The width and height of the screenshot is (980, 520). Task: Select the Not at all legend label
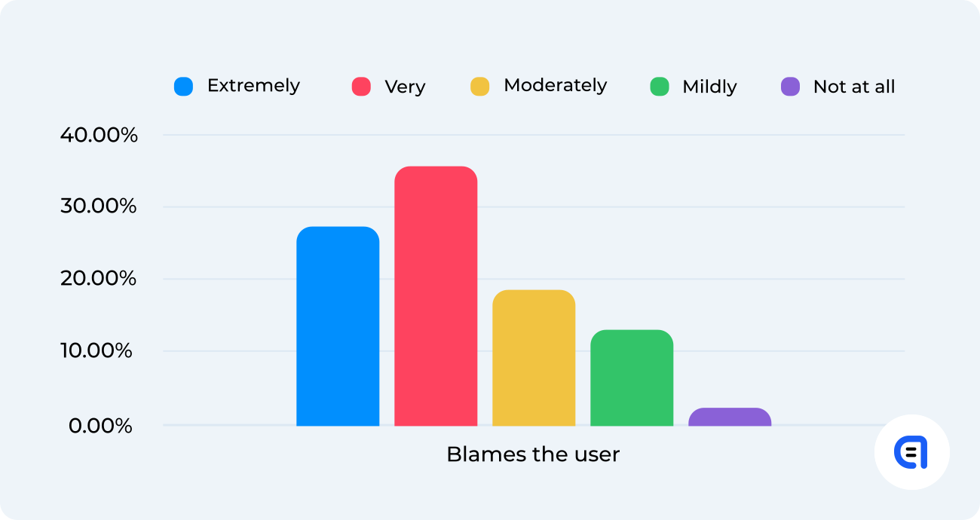click(854, 87)
